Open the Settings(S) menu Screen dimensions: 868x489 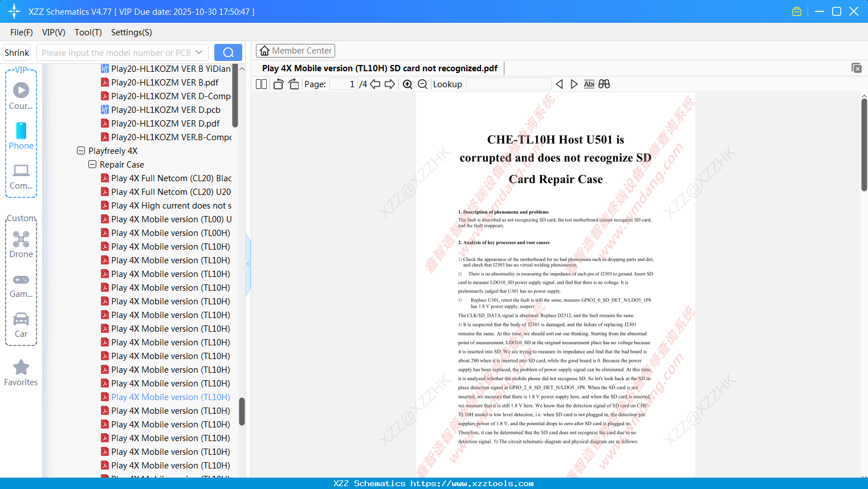(132, 32)
